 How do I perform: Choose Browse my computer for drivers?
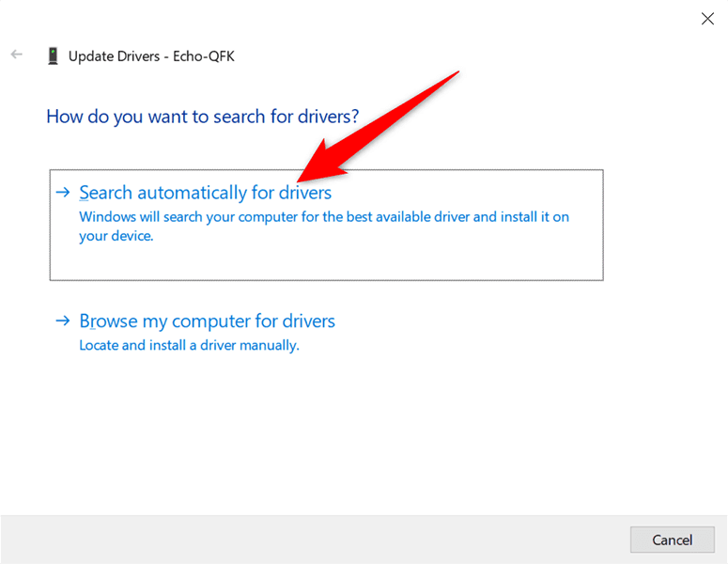(207, 321)
